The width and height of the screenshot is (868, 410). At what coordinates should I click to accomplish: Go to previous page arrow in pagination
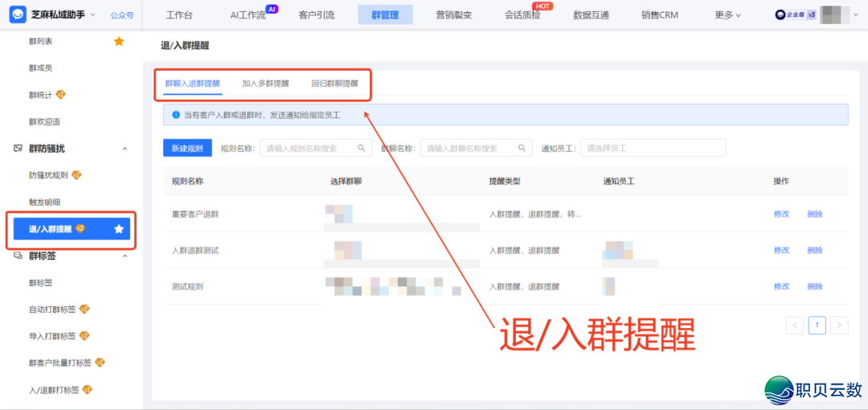click(794, 326)
